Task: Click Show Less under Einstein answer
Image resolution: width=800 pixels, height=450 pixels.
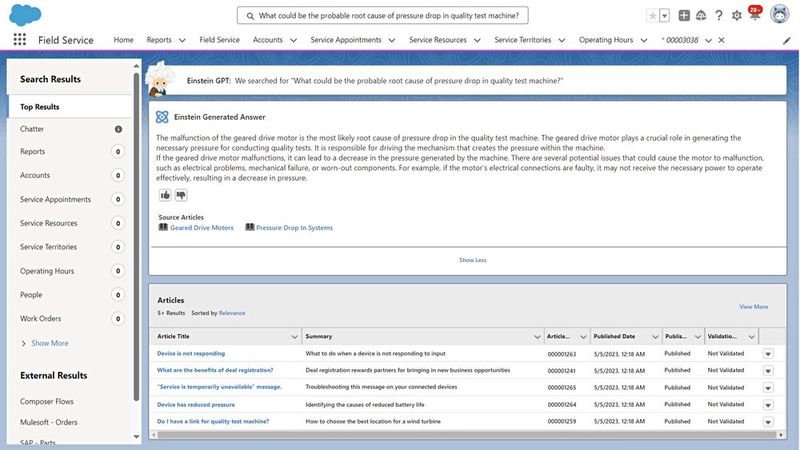Action: [x=473, y=260]
